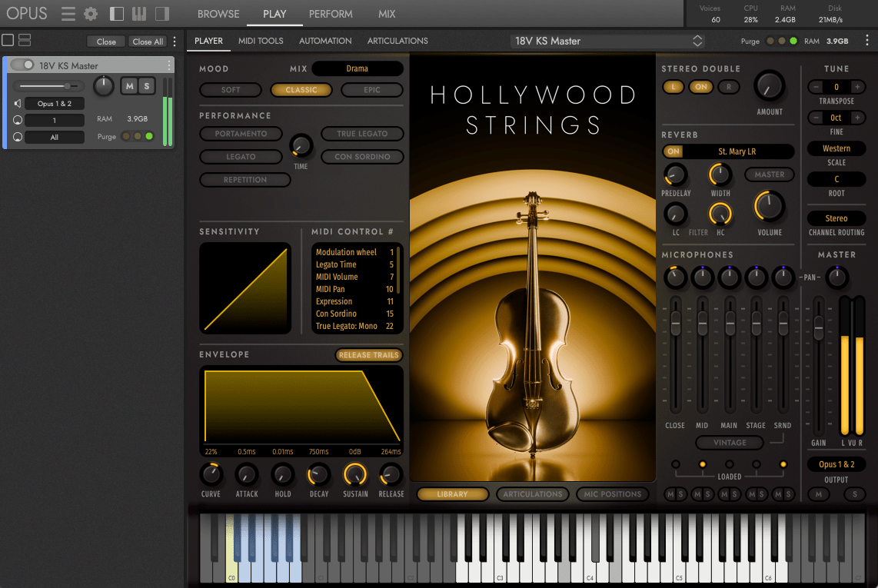Open the MIDI TOOLS tab
The height and width of the screenshot is (588, 878).
click(x=261, y=41)
